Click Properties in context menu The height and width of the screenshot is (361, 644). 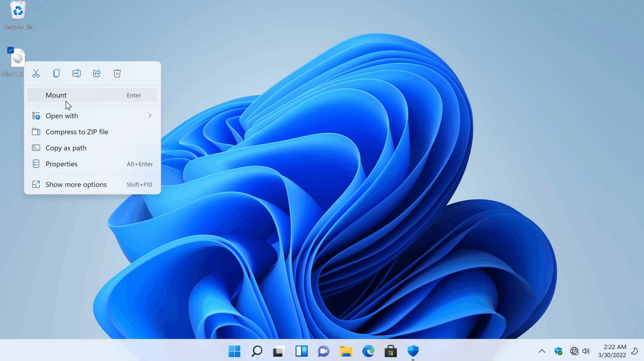(61, 164)
